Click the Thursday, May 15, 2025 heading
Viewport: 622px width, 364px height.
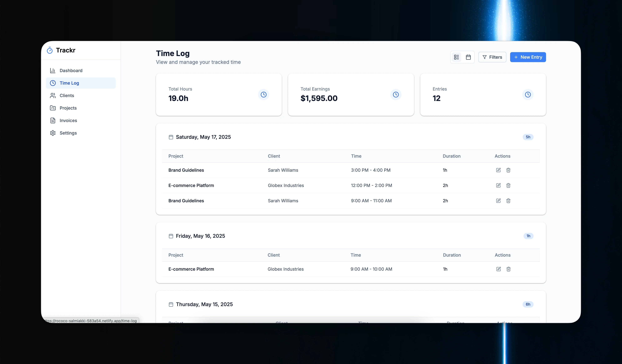tap(204, 304)
